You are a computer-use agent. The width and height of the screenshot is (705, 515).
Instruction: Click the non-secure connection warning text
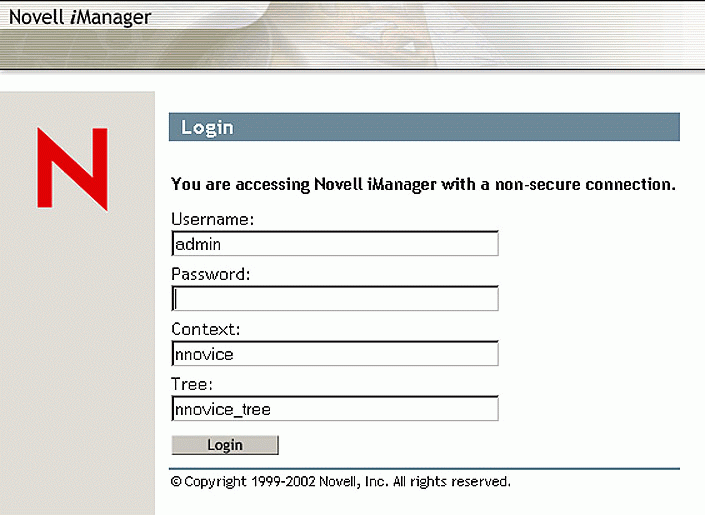point(423,184)
